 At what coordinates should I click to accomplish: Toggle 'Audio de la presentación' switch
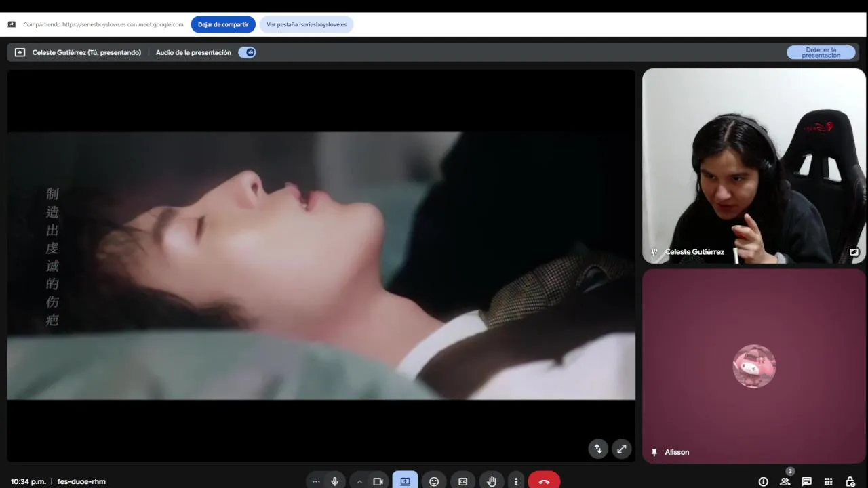pos(247,52)
